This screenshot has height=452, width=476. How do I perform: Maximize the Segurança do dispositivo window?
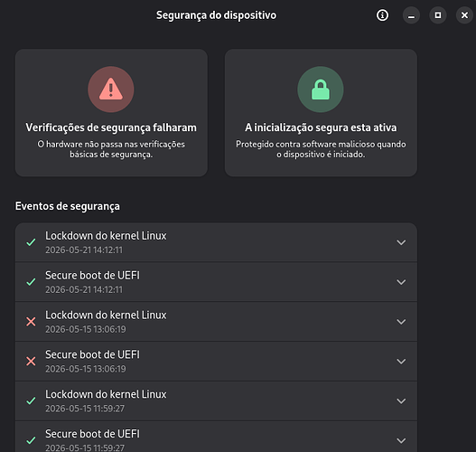[438, 15]
